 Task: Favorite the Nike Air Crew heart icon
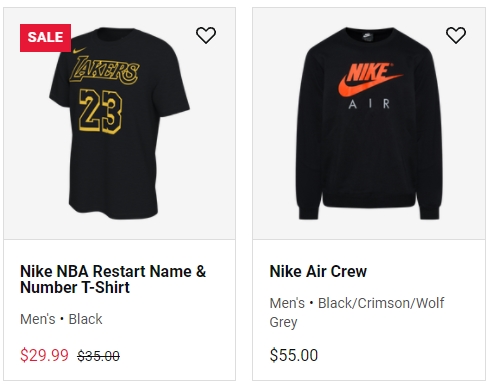click(456, 35)
